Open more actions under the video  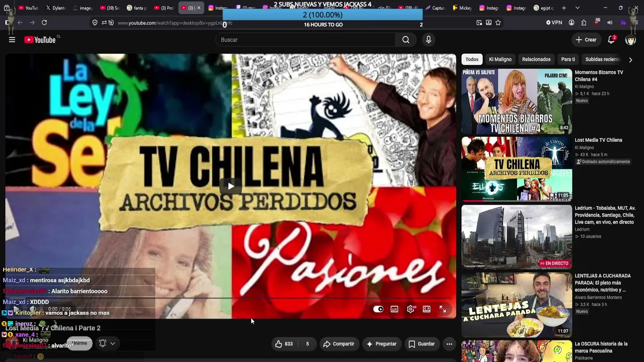click(449, 344)
